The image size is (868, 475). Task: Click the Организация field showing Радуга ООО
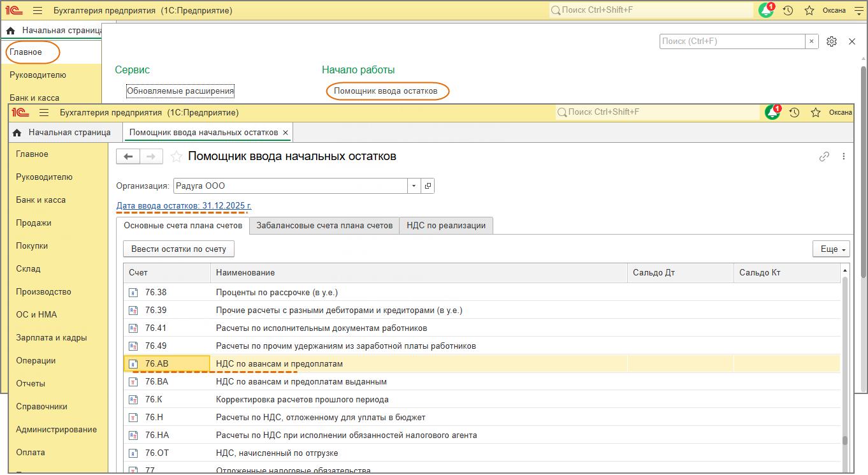(291, 186)
